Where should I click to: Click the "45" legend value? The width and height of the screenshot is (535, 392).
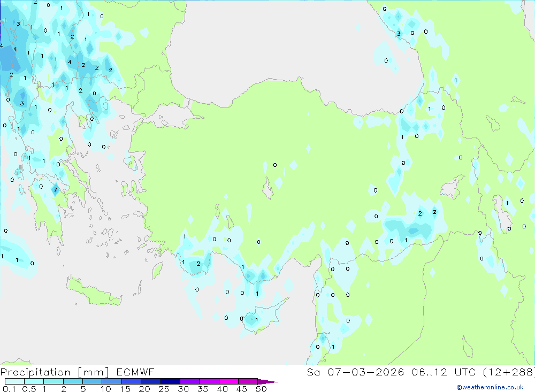(242, 389)
